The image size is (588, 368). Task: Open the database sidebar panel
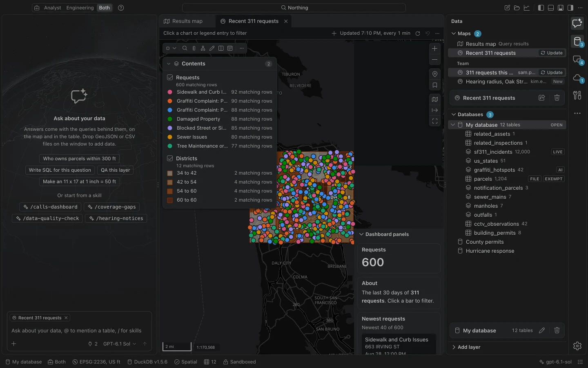[577, 41]
